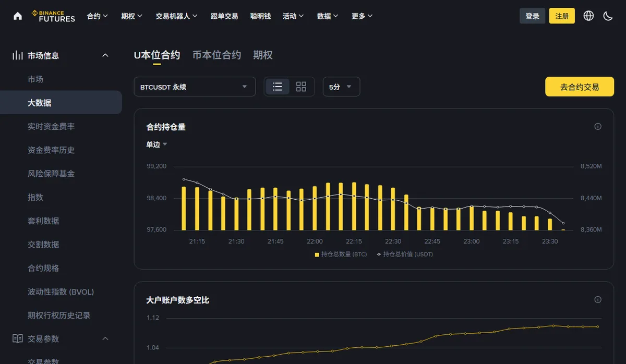Toggle 持仓总数量 (BTC) legend series
626x364 pixels.
pyautogui.click(x=341, y=254)
